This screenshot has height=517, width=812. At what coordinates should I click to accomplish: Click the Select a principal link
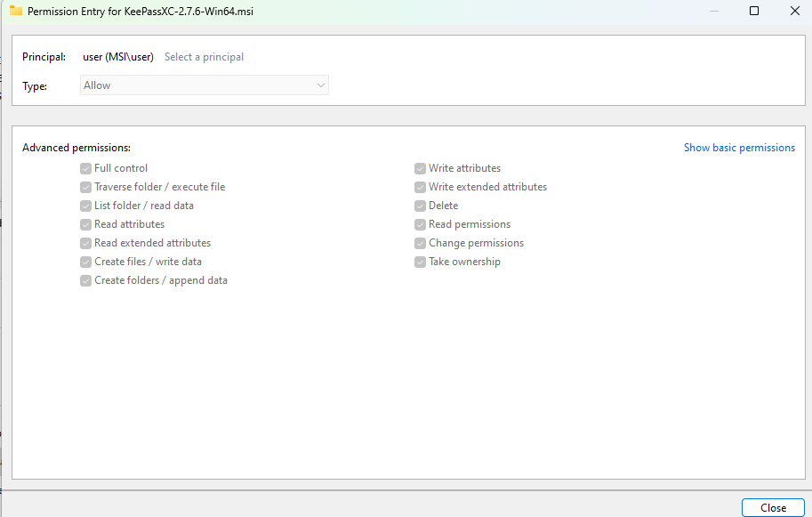click(204, 57)
